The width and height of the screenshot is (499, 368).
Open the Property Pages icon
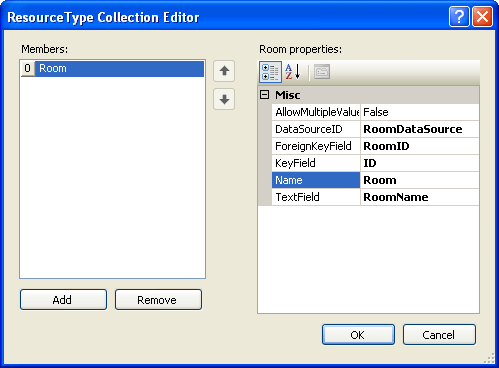322,72
